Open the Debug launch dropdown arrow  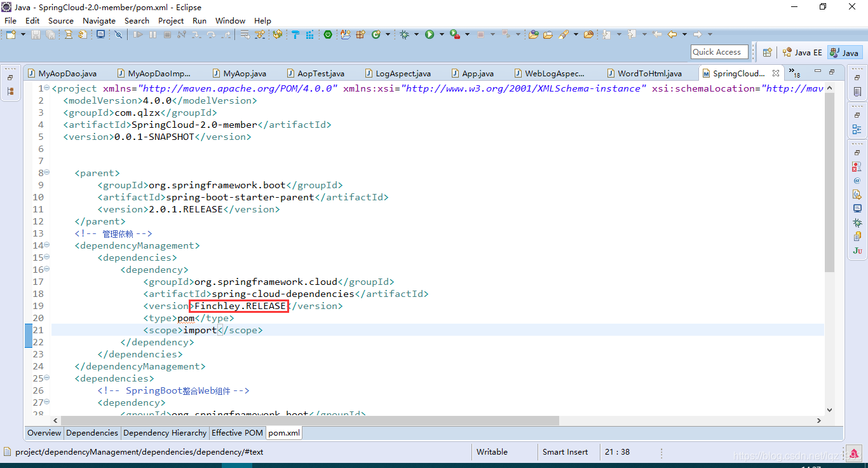416,34
